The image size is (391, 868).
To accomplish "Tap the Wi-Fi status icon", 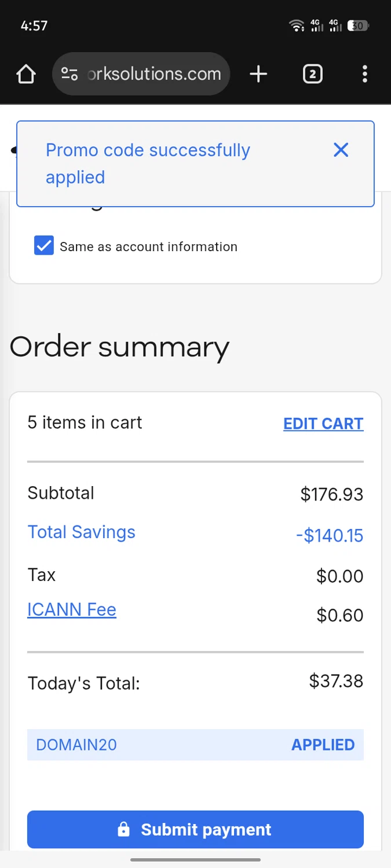I will click(297, 25).
